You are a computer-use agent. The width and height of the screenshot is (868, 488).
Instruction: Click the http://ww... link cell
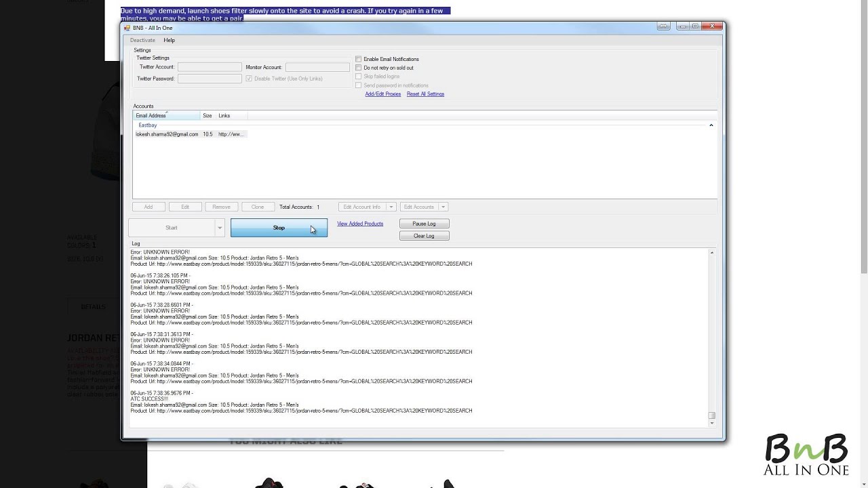[231, 134]
